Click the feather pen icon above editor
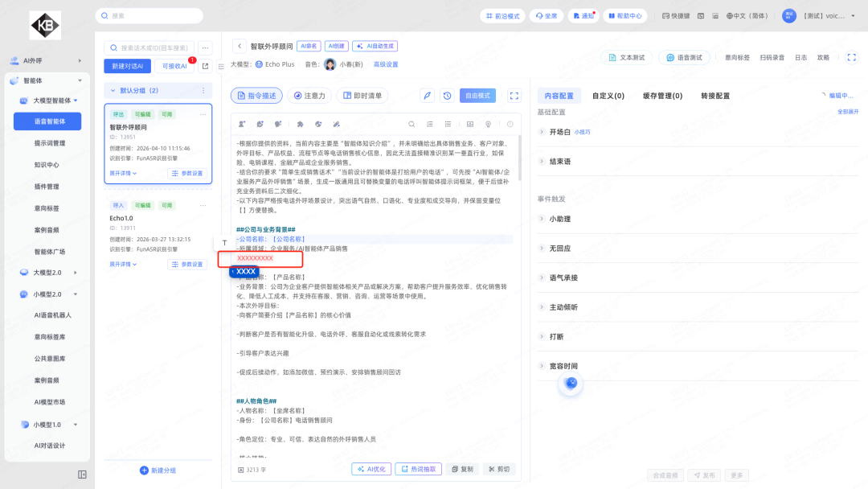Viewport: 868px width, 489px height. pyautogui.click(x=428, y=96)
